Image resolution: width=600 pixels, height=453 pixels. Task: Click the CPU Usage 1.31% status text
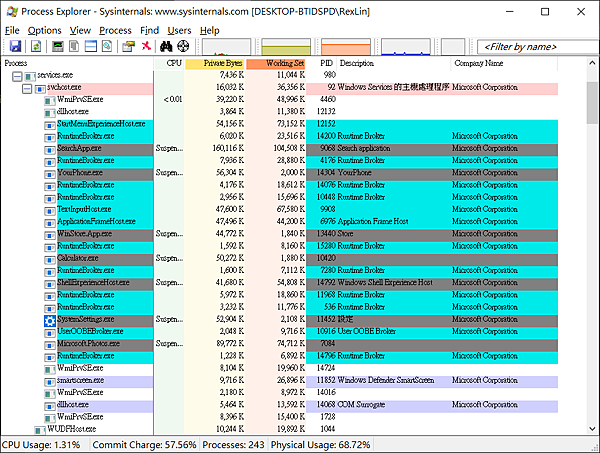point(41,445)
